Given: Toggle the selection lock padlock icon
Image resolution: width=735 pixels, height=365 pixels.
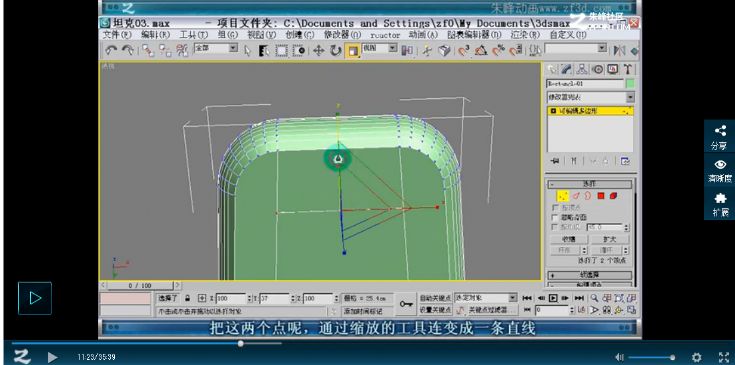Looking at the screenshot, I should (x=187, y=298).
